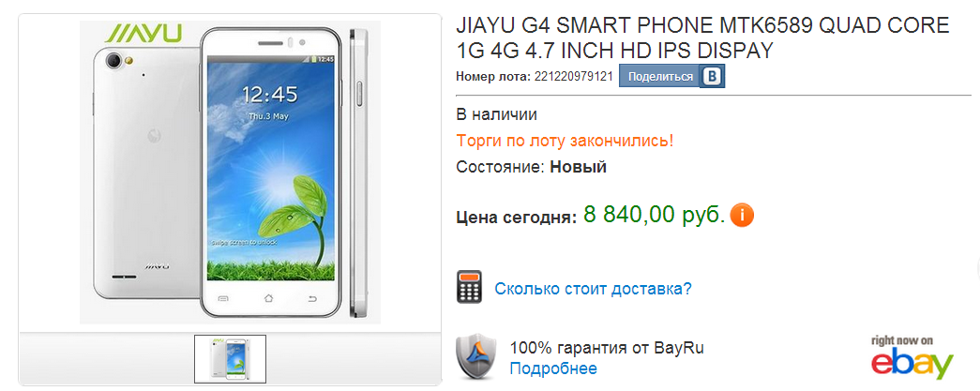
Task: Open the orange price info icon
Action: point(742,216)
